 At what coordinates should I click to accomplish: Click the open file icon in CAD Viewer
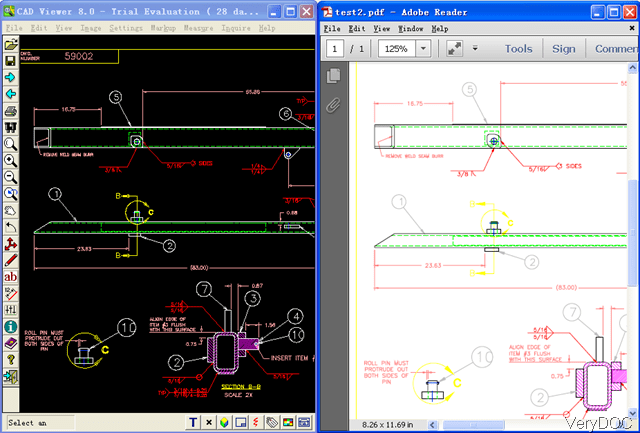click(10, 45)
